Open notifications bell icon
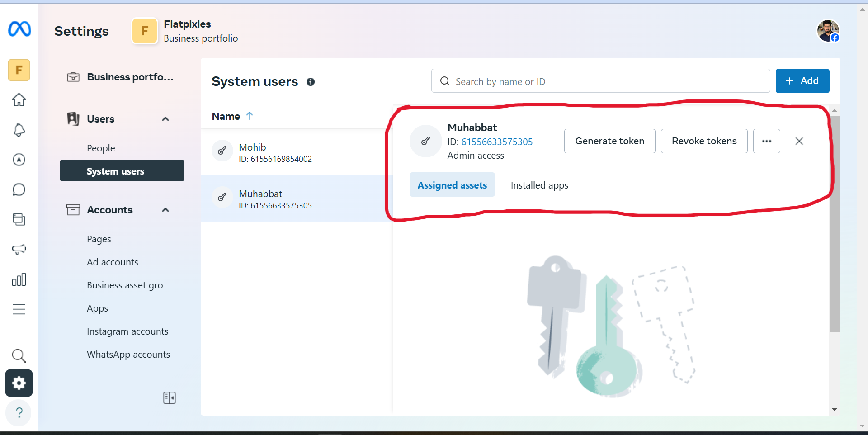 pos(19,130)
